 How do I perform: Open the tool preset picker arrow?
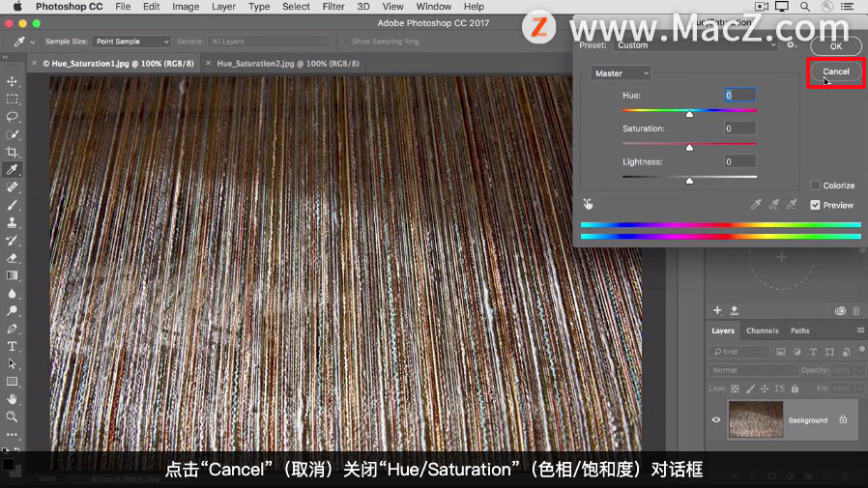[x=33, y=43]
